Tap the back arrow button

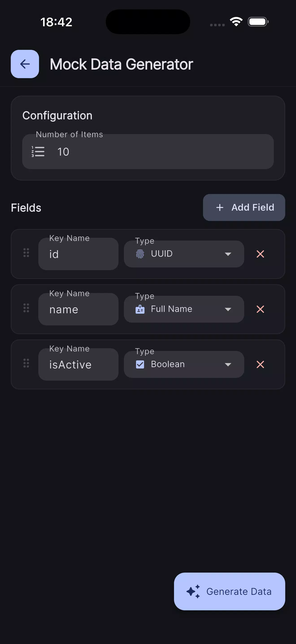(25, 64)
